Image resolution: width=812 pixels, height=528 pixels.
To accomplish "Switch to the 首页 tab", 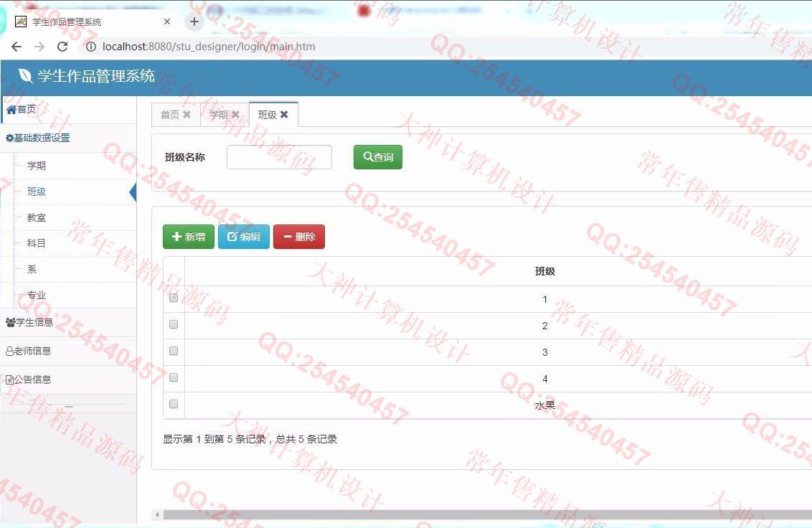I will tap(170, 115).
